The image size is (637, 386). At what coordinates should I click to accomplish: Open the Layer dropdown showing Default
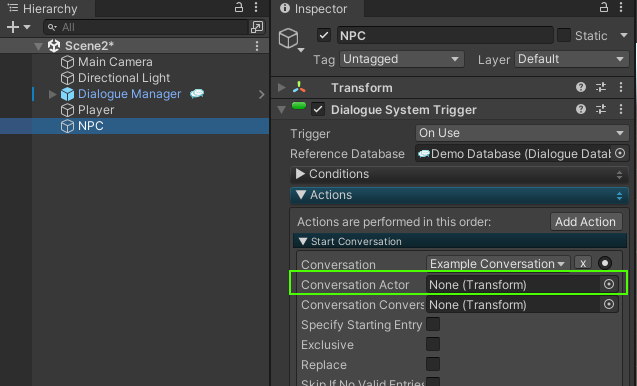(572, 59)
